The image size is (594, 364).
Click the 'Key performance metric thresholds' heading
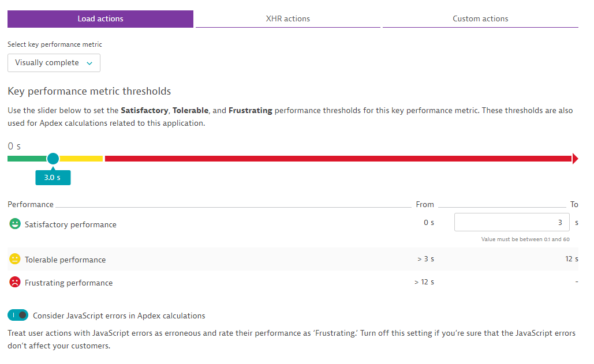click(x=89, y=91)
